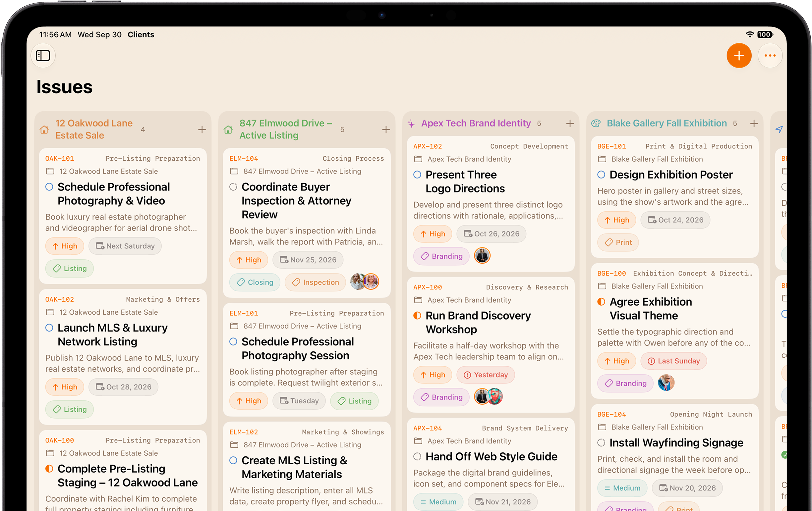Open 12 Oakwood Lane Estate Sale column header
Screen dimensions: 812x511
tap(94, 129)
